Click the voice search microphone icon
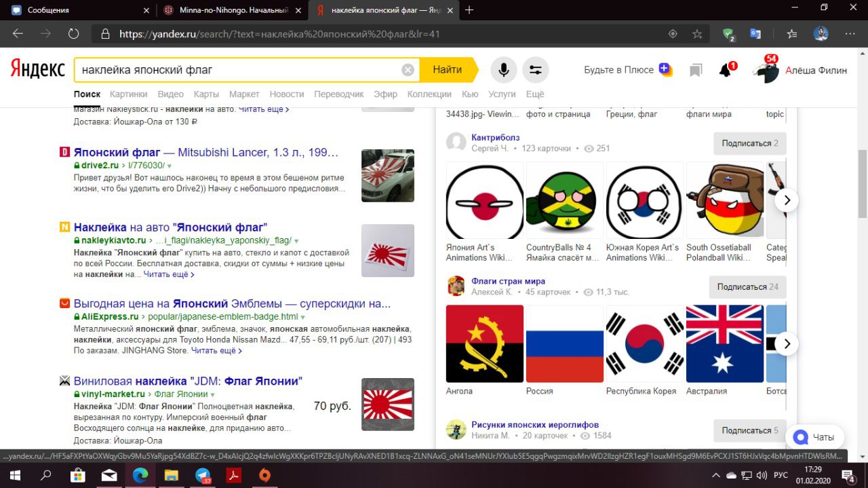 point(504,69)
